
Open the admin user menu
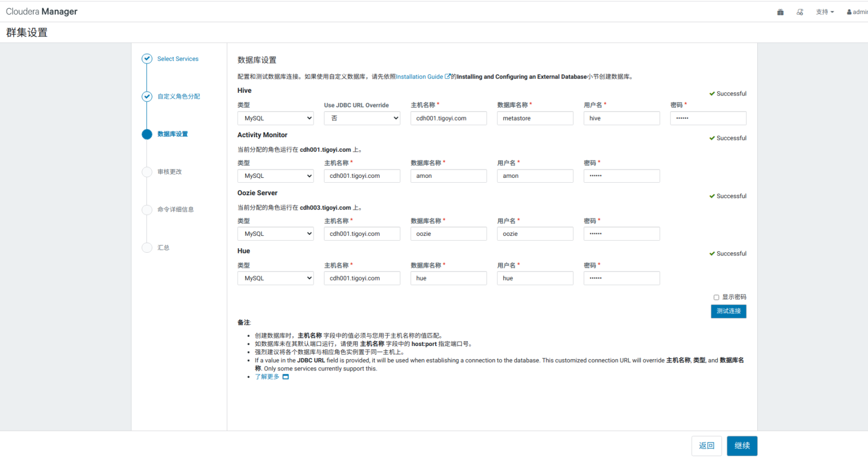click(x=858, y=12)
